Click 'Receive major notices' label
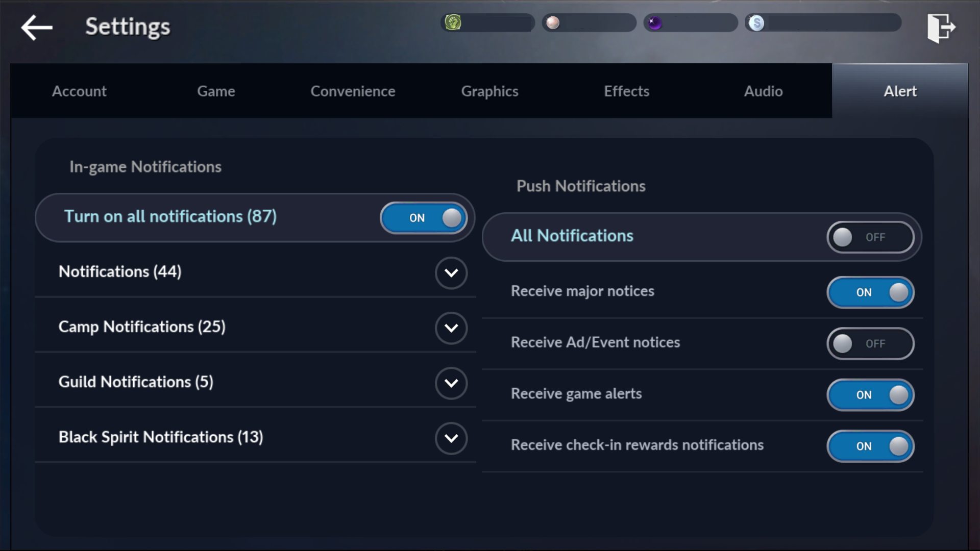 (582, 291)
